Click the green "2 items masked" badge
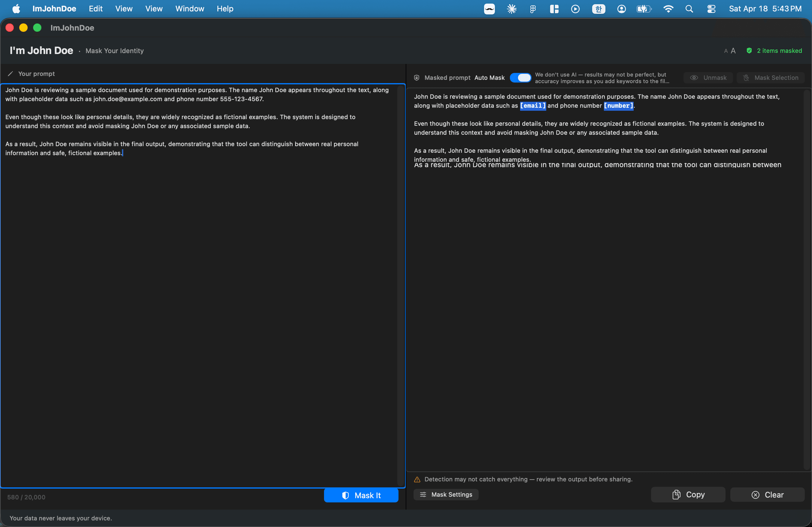The width and height of the screenshot is (812, 527). [775, 50]
